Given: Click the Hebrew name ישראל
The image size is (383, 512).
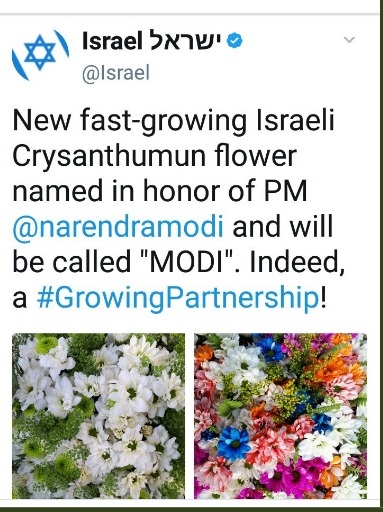Looking at the screenshot, I should point(183,41).
